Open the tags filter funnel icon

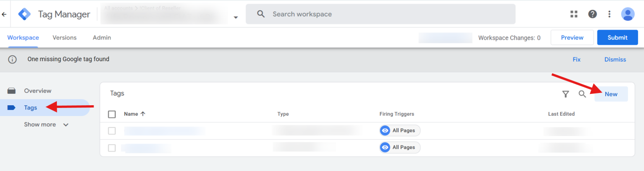tap(565, 94)
